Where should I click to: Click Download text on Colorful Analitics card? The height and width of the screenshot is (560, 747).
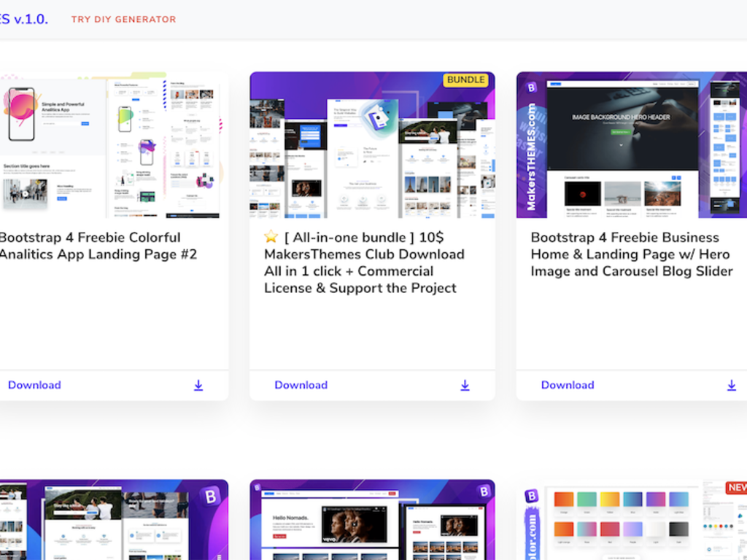point(34,385)
